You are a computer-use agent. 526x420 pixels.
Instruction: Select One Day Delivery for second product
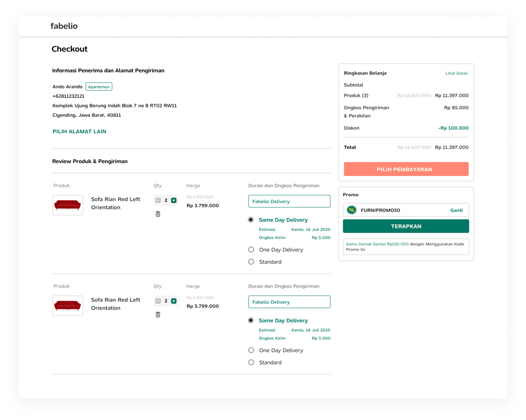(x=251, y=350)
